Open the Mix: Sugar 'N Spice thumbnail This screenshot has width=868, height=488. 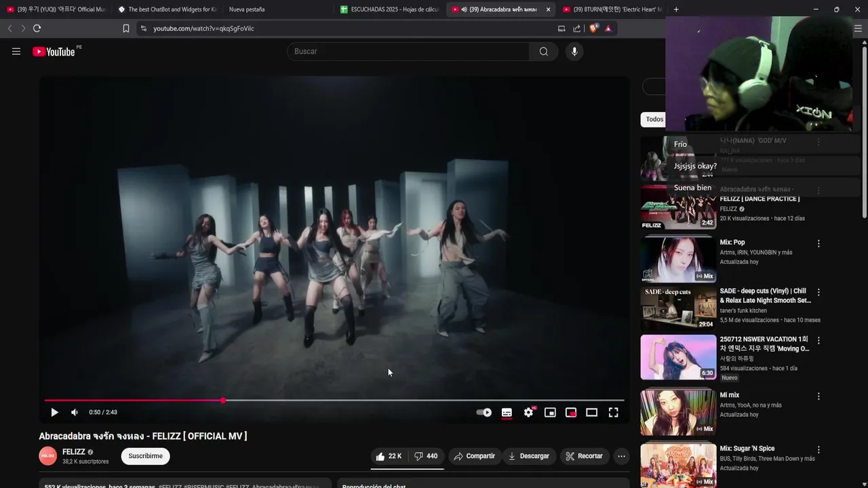click(678, 466)
